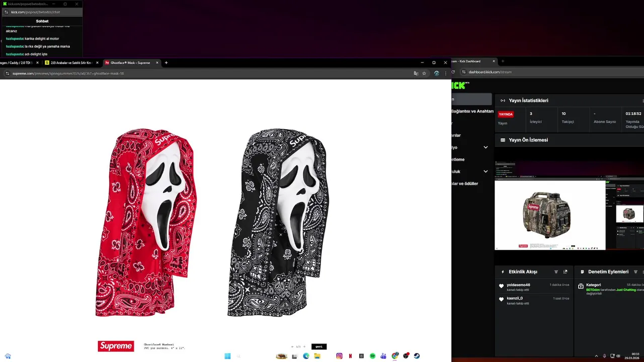Open OBS Studio from the taskbar
644x362 pixels.
pos(406,356)
